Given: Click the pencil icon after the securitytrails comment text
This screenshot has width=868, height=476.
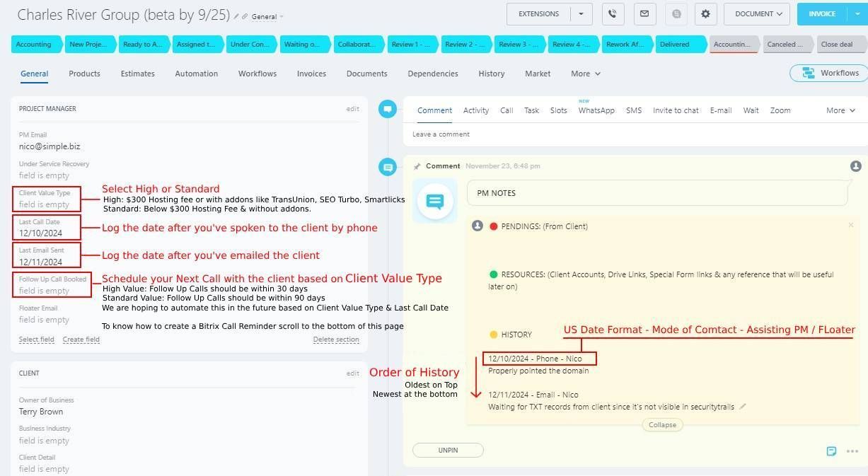Looking at the screenshot, I should (x=741, y=407).
